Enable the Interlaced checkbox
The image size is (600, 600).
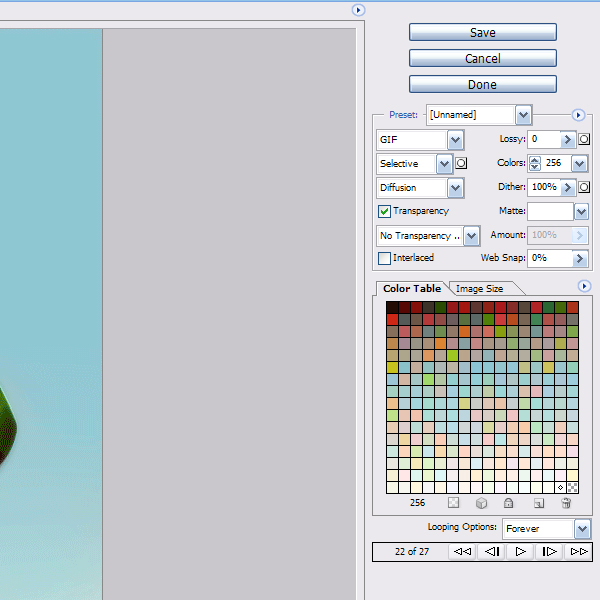pyautogui.click(x=384, y=258)
